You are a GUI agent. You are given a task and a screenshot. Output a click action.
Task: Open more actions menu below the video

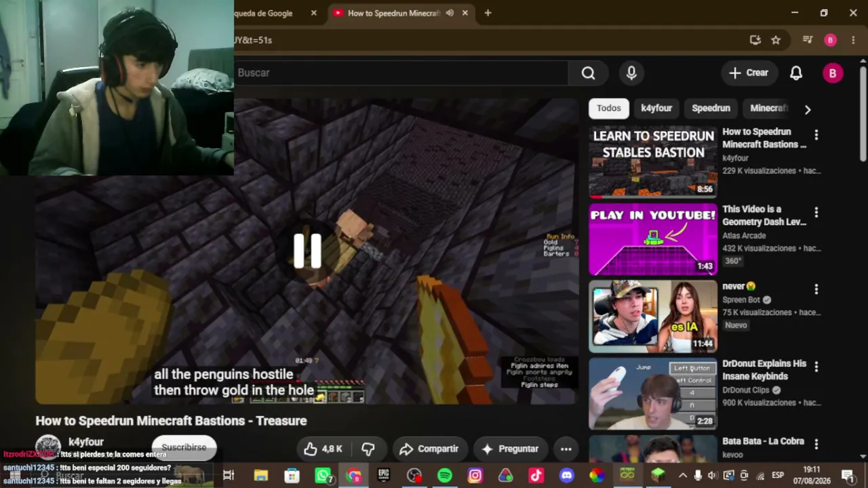click(566, 449)
